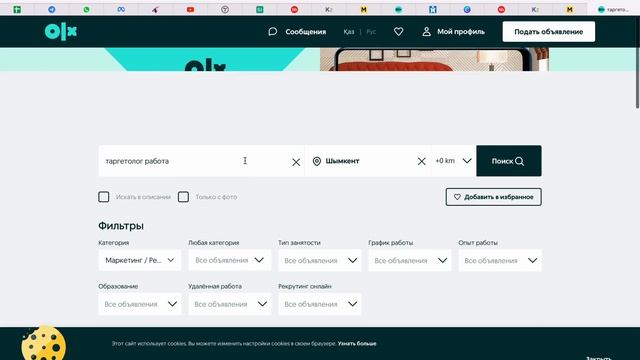Viewport: 640px width, 360px height.
Task: Switch to the WhatsApp browser tab
Action: [x=87, y=9]
